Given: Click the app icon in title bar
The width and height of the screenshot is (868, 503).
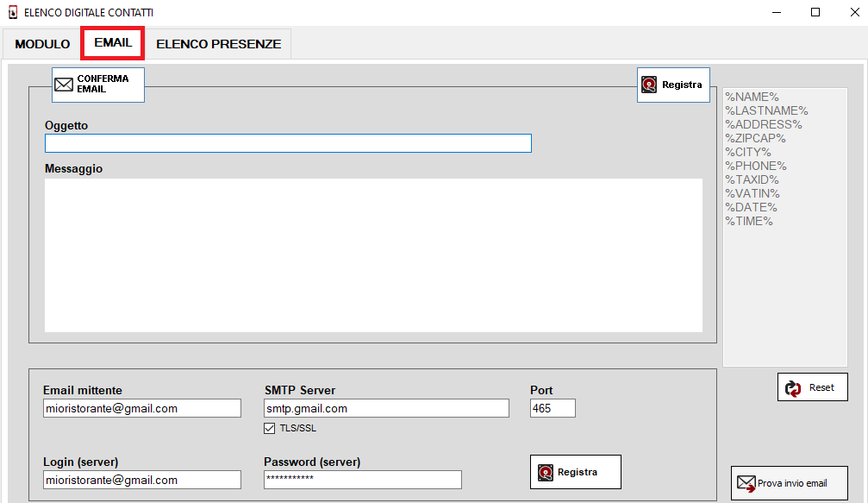Looking at the screenshot, I should (12, 13).
